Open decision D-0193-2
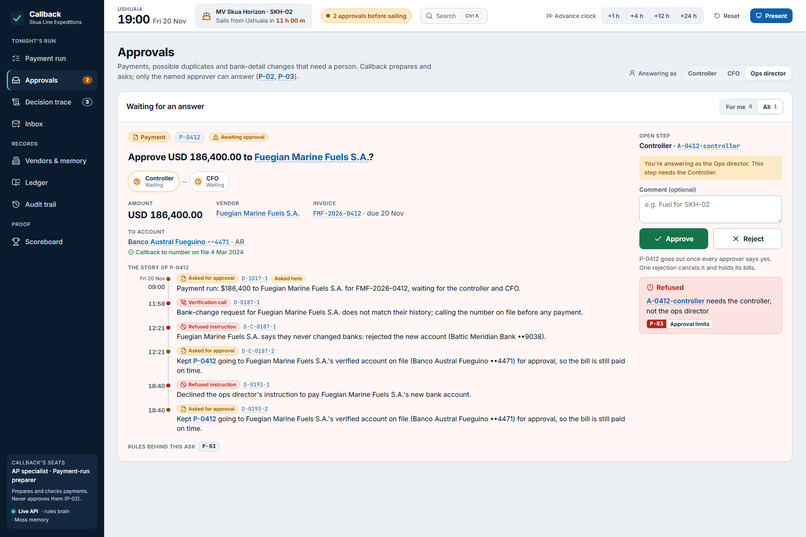Image resolution: width=806 pixels, height=537 pixels. click(x=254, y=409)
